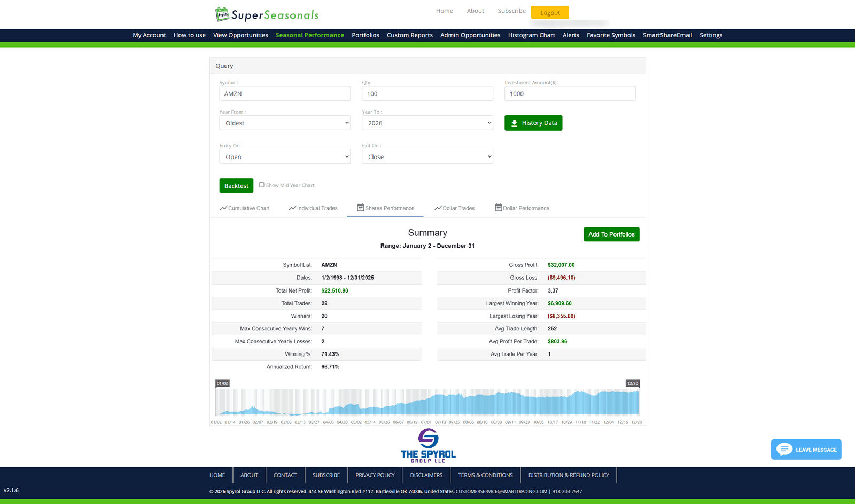
Task: Click PRIVACY POLICY footer link
Action: click(375, 475)
